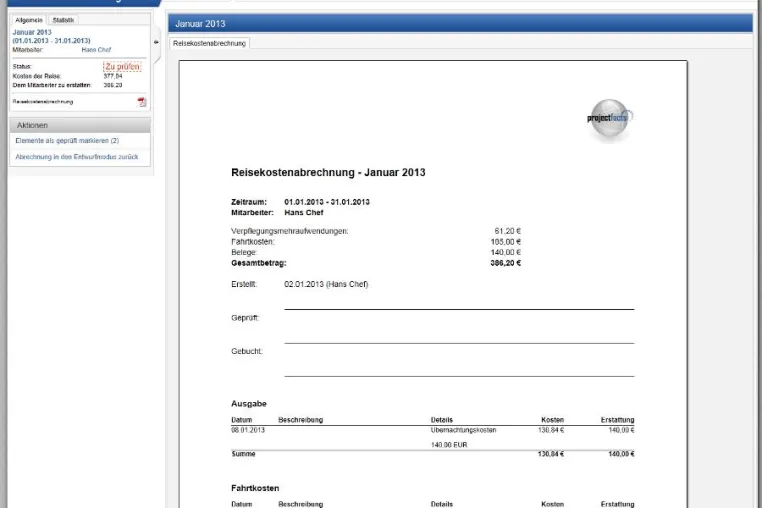Select the Reisekostenabrechnung document tab
Viewport: 762px width, 508px height.
[209, 43]
